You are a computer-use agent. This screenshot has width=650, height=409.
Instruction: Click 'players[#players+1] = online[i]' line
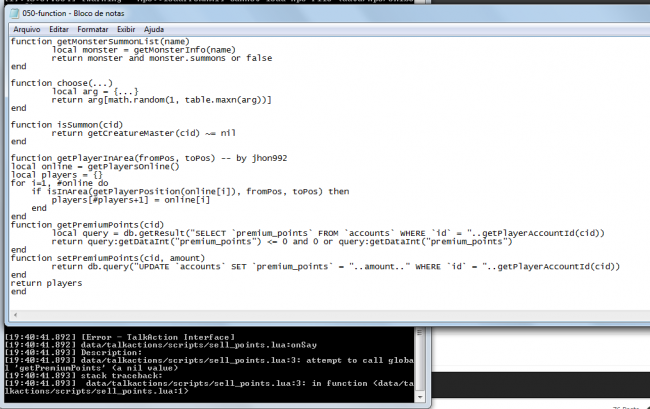tap(131, 200)
